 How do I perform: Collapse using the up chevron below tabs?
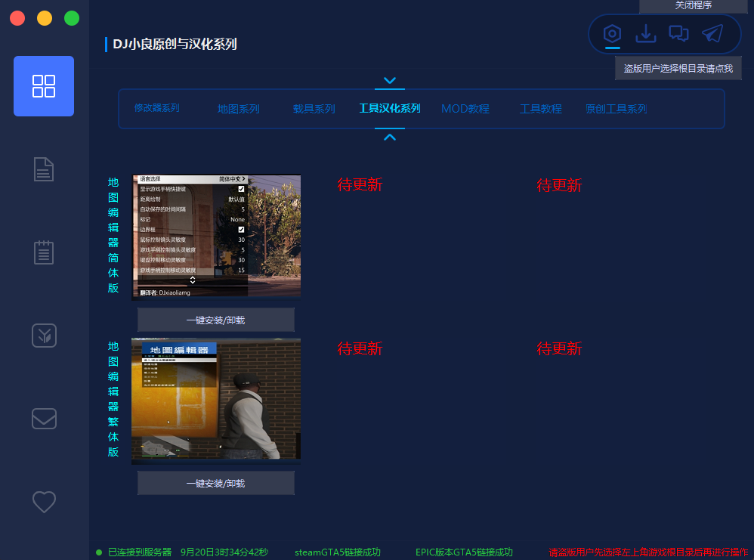[x=390, y=137]
